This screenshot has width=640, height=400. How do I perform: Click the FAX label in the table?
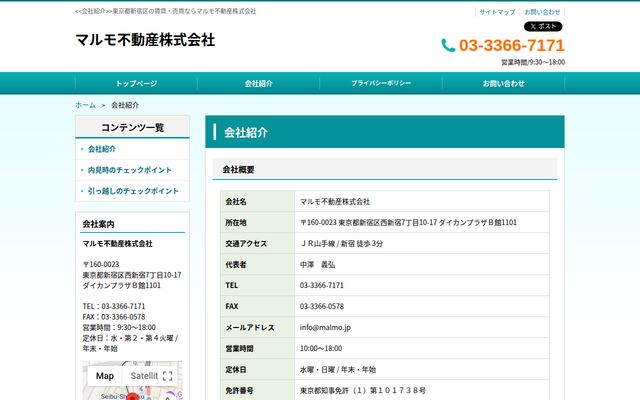(x=231, y=306)
